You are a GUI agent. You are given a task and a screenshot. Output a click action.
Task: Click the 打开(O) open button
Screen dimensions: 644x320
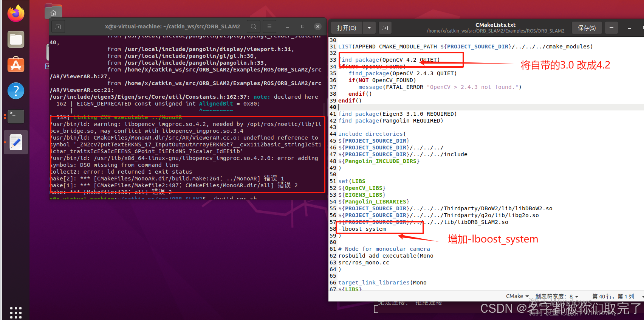tap(347, 28)
